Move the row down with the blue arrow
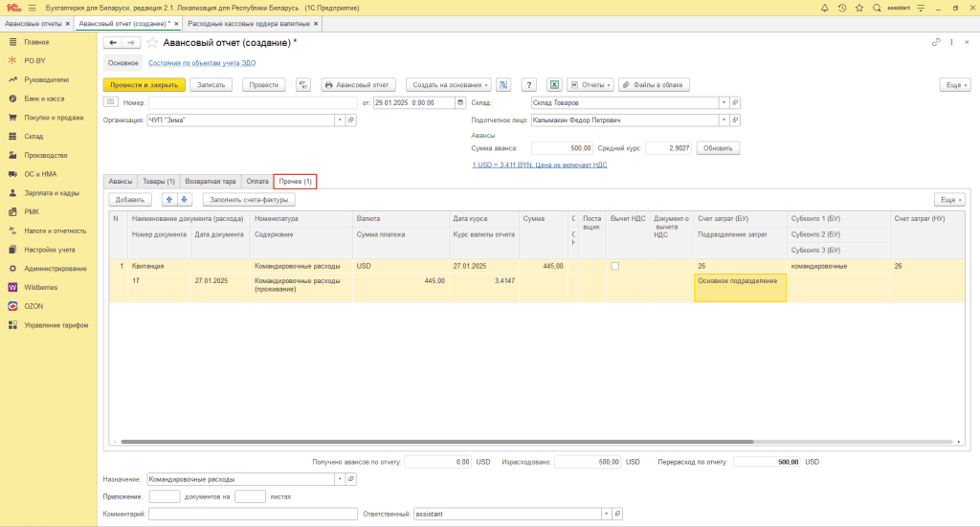This screenshot has width=980, height=527. 186,200
